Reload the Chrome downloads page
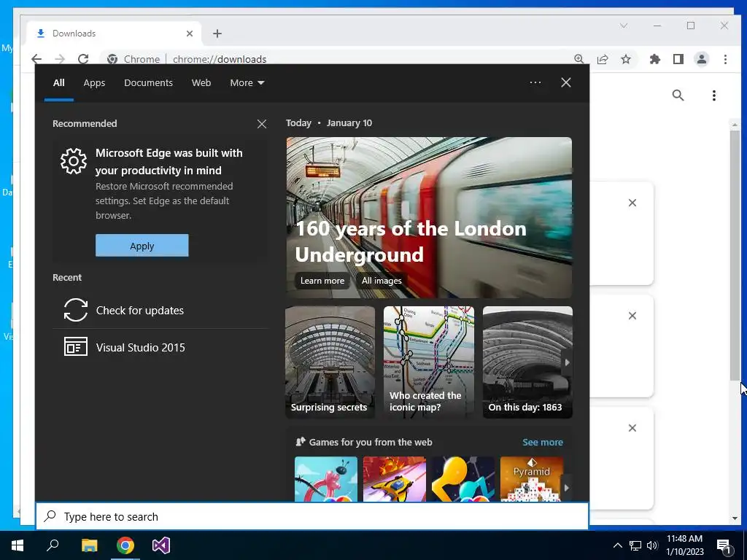Viewport: 747px width, 560px height. tap(83, 59)
